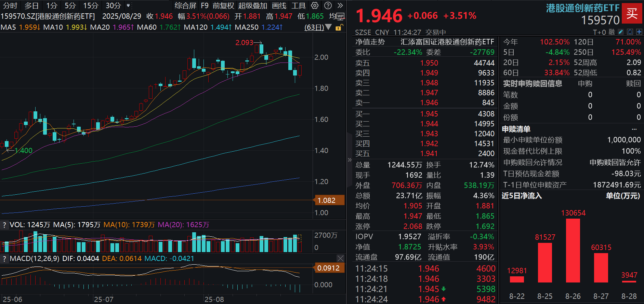Expand the double-arrow toolbar overflow
Image resolution: width=644 pixels, height=304 pixels.
tap(340, 5)
